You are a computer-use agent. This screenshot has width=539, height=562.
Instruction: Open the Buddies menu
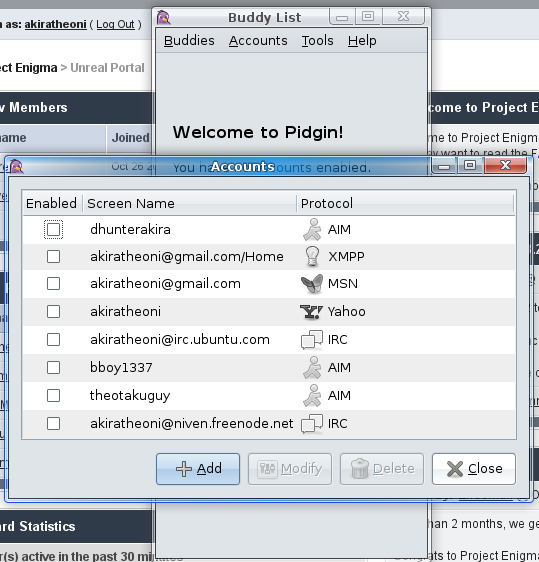click(x=189, y=41)
